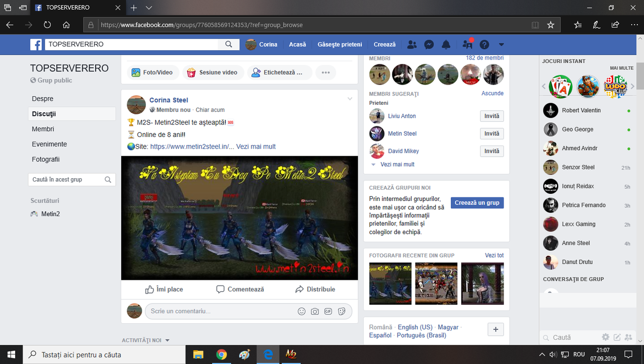Viewport: 644px width, 364px height.
Task: Open chat settings gear icon
Action: pos(606,337)
